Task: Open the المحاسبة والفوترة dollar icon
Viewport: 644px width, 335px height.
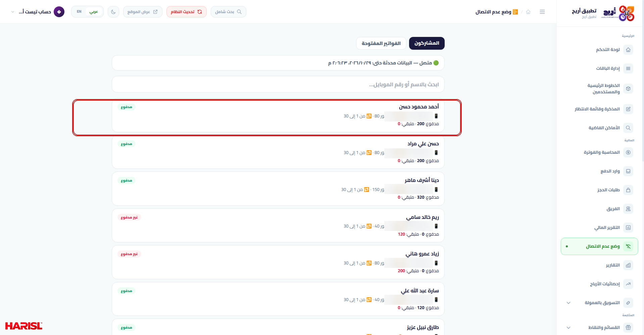Action: click(628, 152)
